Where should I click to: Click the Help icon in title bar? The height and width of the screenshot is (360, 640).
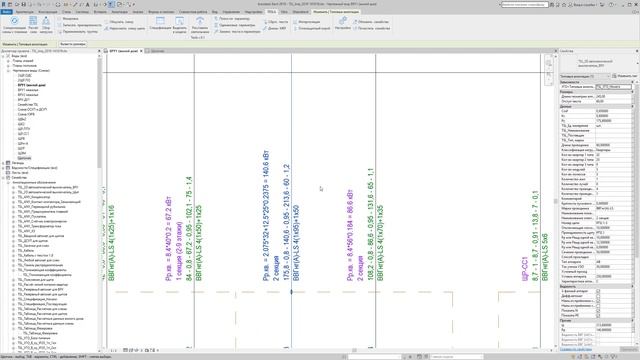pyautogui.click(x=611, y=4)
